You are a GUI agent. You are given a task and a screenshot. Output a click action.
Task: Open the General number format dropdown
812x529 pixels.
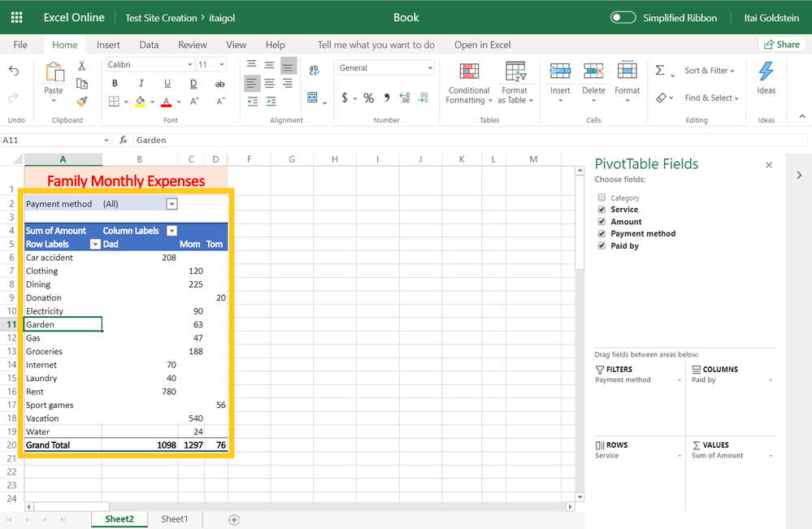(430, 67)
